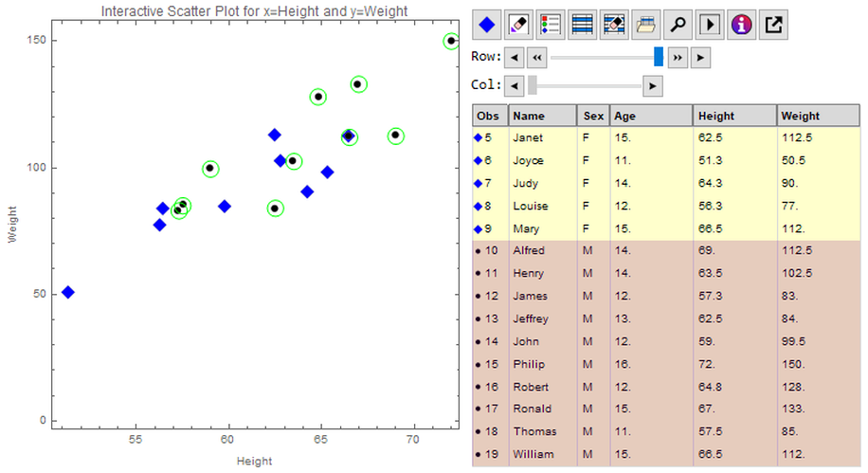Select the James name cell
868x473 pixels.
543,297
